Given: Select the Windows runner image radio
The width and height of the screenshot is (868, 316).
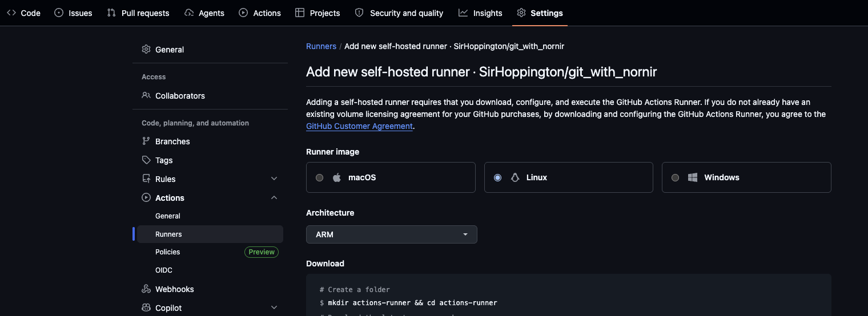Looking at the screenshot, I should 676,177.
